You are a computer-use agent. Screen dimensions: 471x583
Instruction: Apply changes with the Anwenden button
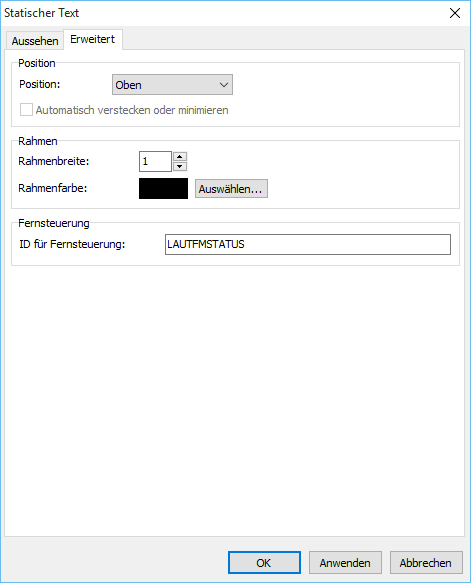pyautogui.click(x=345, y=563)
